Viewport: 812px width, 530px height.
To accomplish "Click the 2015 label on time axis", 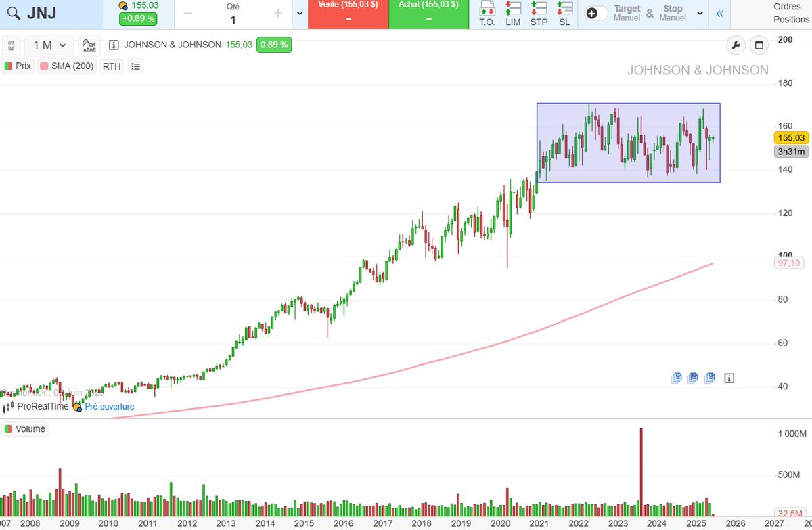I will (x=304, y=523).
